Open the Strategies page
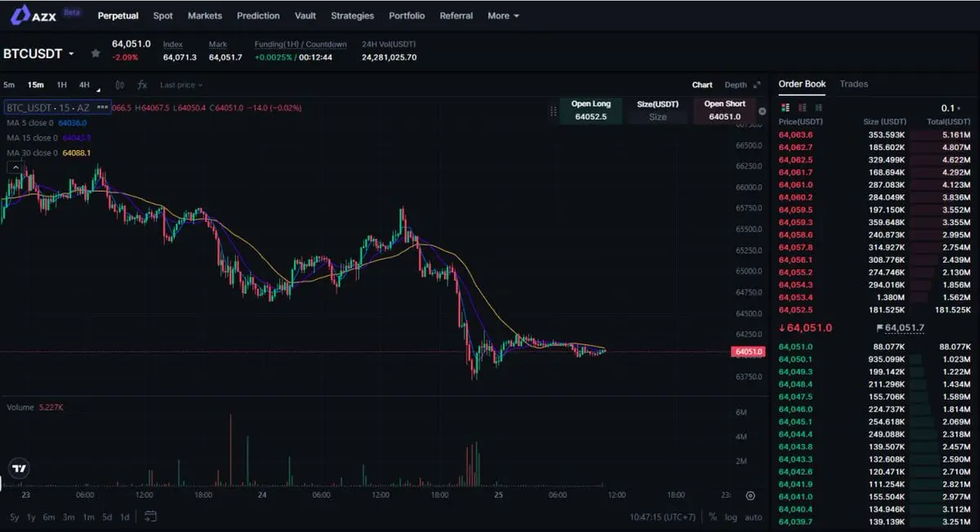Screen dimensions: 980x532 point(352,16)
